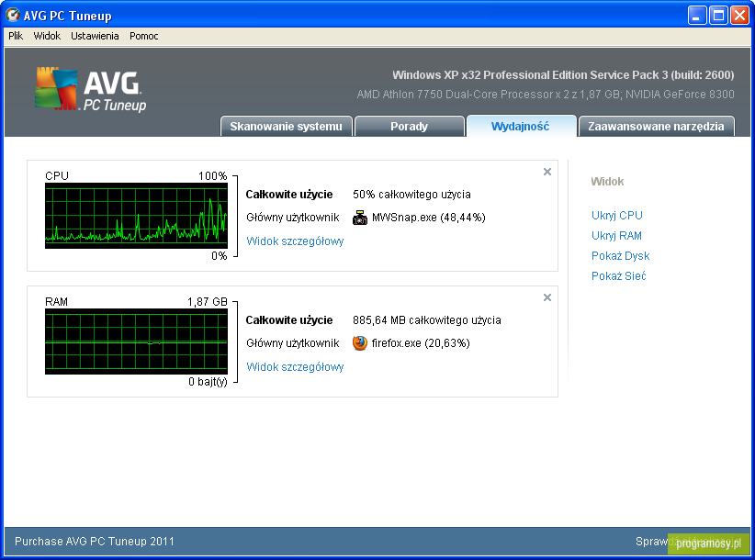The width and height of the screenshot is (755, 560).
Task: Minimize the AVG PC Tuneup window
Action: (x=696, y=16)
